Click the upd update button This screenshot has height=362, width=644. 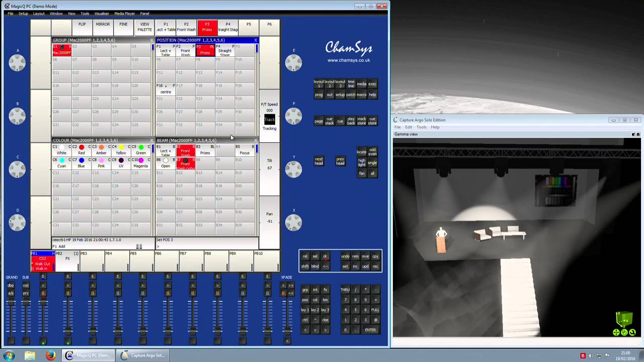365,266
